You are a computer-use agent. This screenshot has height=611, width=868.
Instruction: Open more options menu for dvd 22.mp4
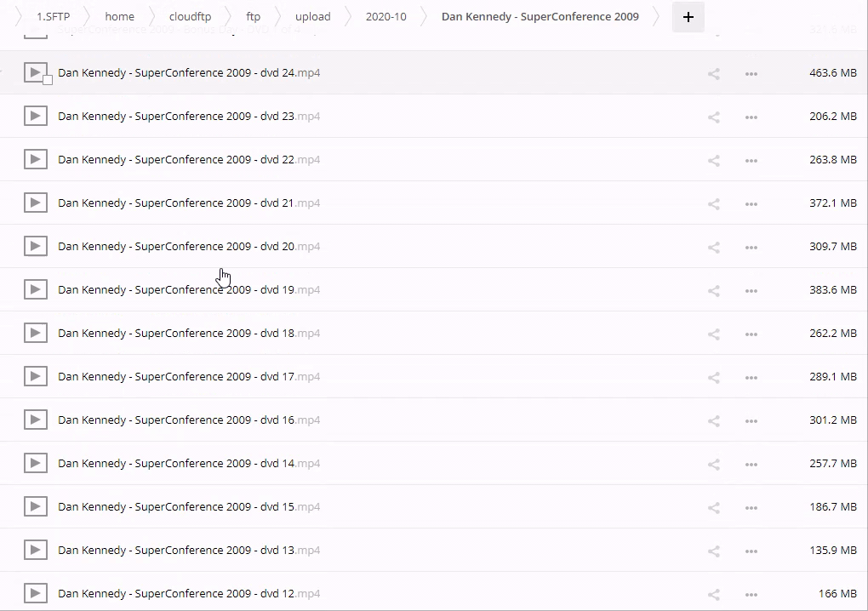(751, 161)
